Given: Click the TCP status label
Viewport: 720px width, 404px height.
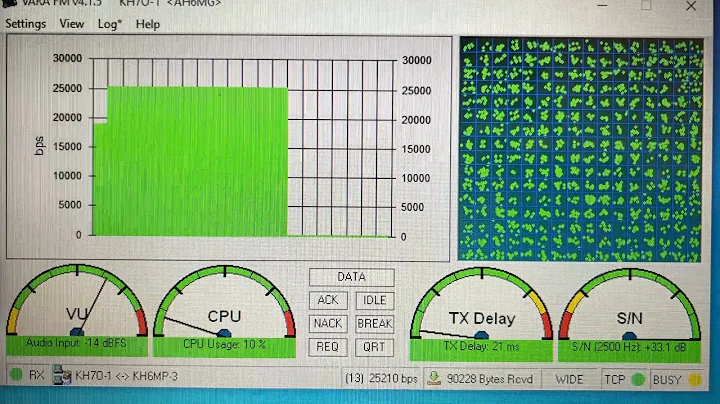Looking at the screenshot, I should tap(614, 380).
